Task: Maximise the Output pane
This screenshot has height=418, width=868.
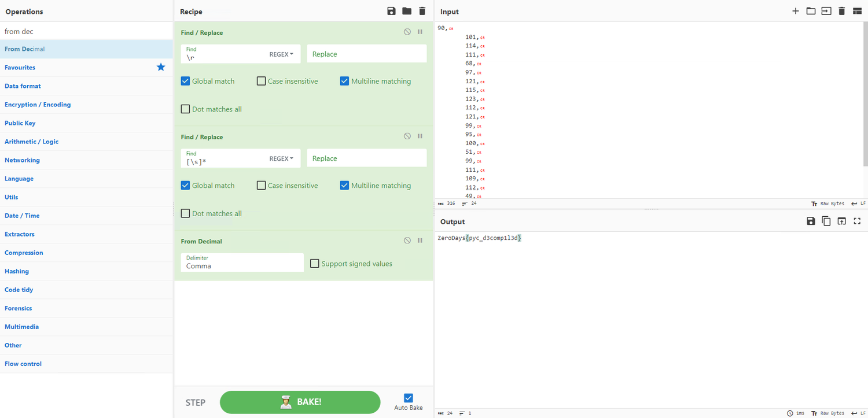Action: [857, 221]
